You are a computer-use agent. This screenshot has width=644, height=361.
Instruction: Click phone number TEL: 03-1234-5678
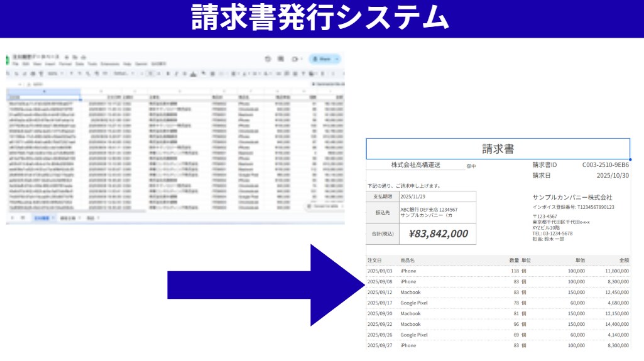click(552, 234)
